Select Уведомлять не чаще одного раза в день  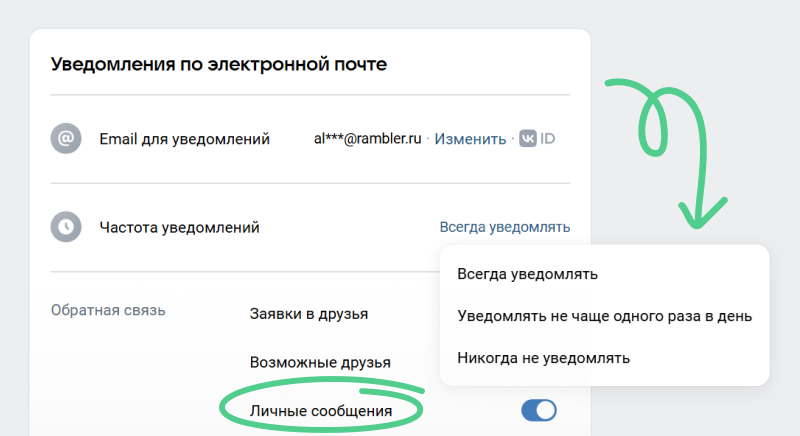point(604,315)
